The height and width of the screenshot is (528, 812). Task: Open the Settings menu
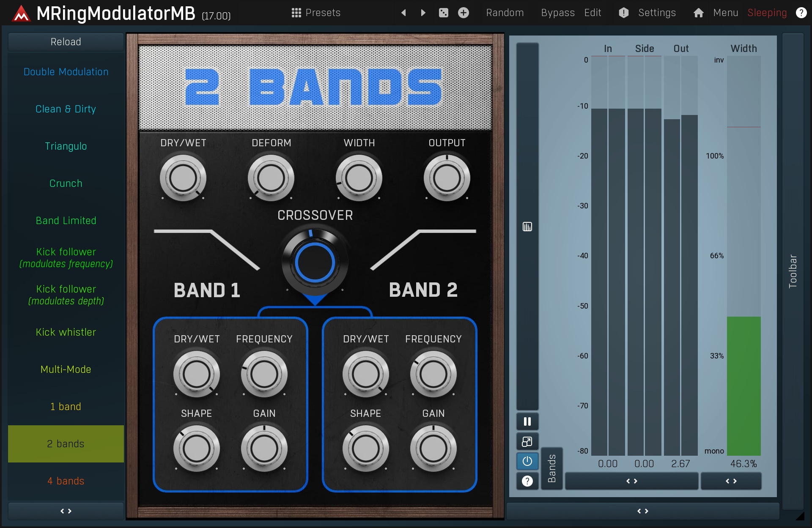pyautogui.click(x=656, y=13)
